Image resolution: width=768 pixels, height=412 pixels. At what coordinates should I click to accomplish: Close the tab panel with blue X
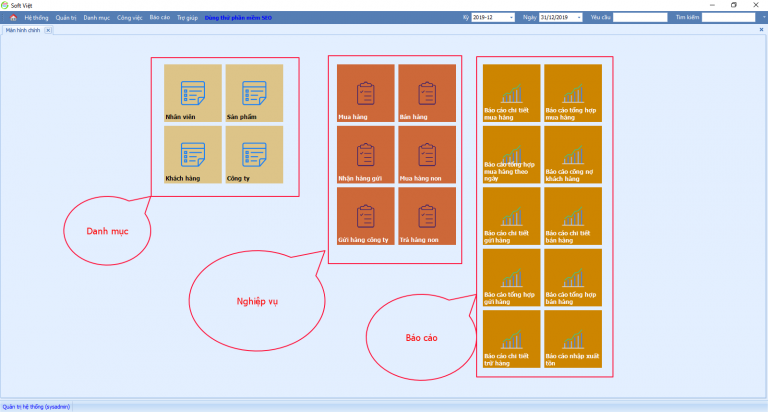click(761, 30)
